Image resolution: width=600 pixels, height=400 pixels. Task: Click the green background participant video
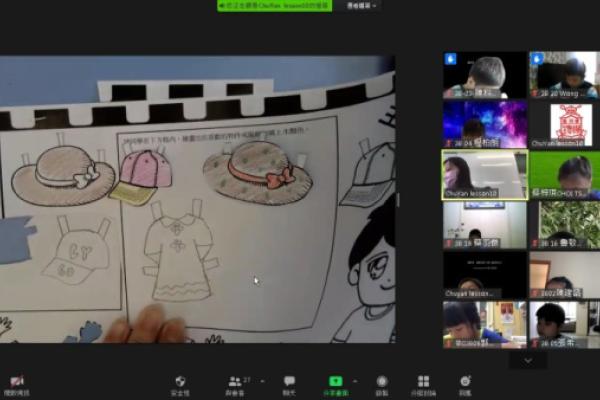pos(568,174)
